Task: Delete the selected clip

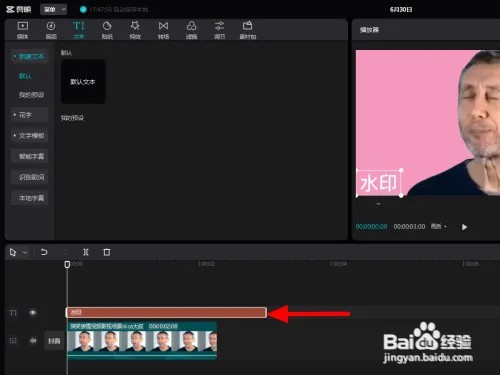Action: click(107, 252)
